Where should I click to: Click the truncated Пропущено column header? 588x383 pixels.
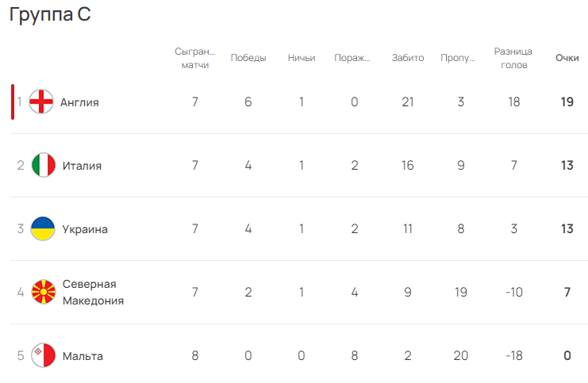coord(460,58)
